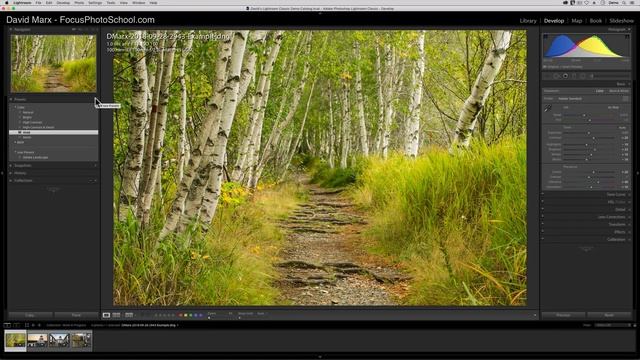
Task: Hide module picker via top edge arrow
Action: point(320,13)
